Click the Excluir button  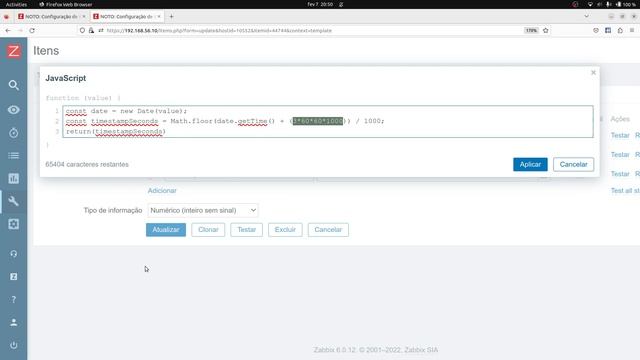(285, 230)
